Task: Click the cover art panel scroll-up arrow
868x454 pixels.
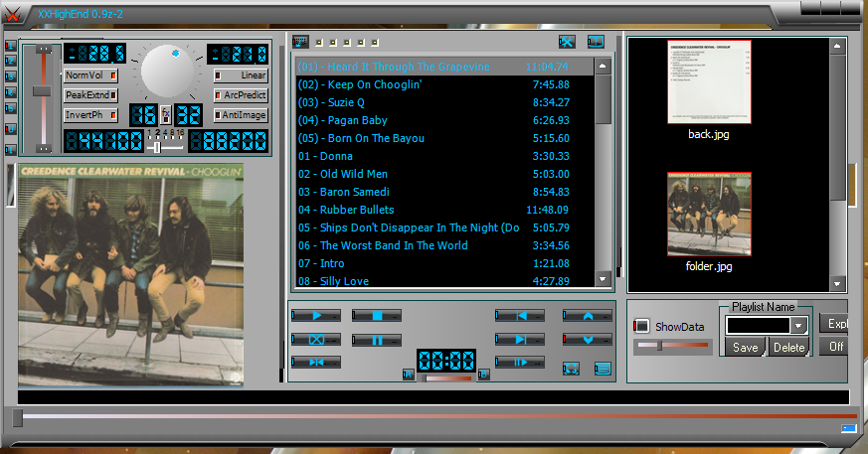Action: click(x=837, y=46)
